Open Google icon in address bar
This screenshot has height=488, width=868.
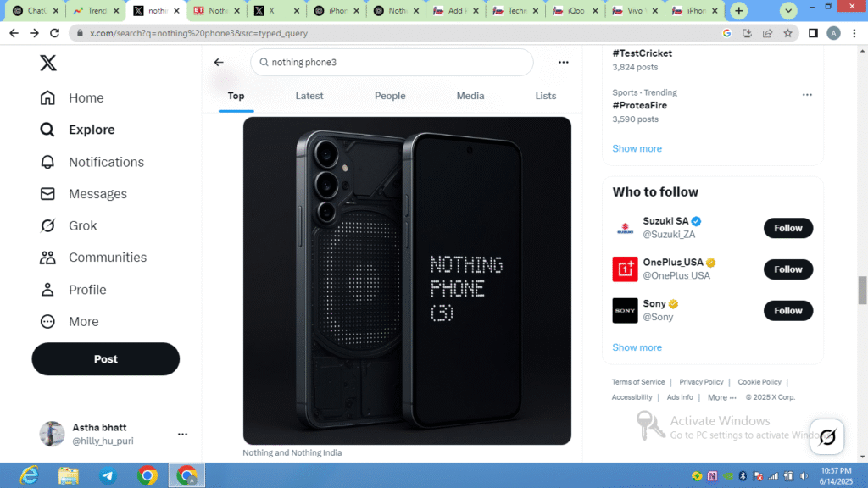726,33
